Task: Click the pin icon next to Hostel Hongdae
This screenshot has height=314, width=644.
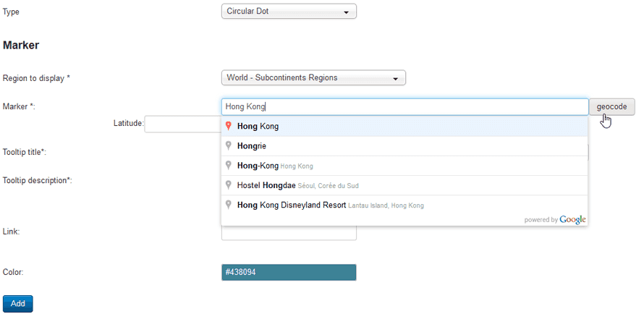Action: (229, 185)
